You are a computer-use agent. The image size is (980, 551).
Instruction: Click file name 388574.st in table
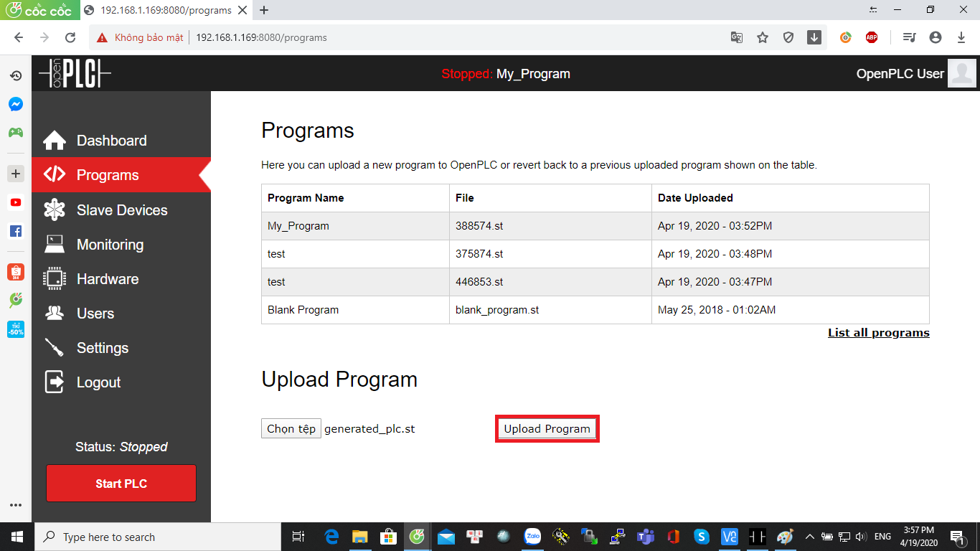click(479, 226)
